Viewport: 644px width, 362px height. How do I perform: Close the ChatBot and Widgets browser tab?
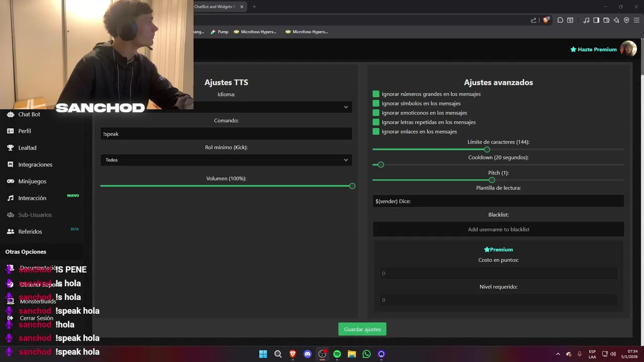242,7
